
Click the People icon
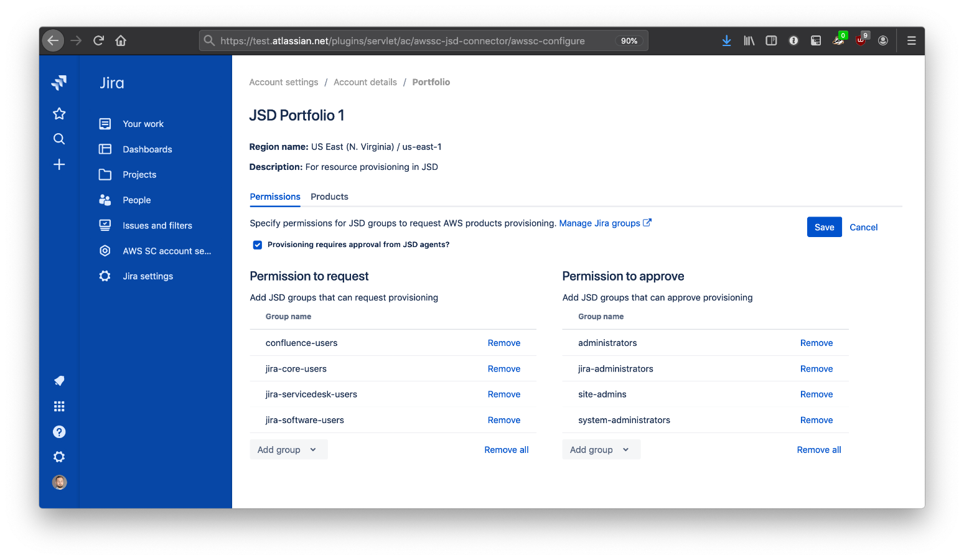tap(105, 200)
